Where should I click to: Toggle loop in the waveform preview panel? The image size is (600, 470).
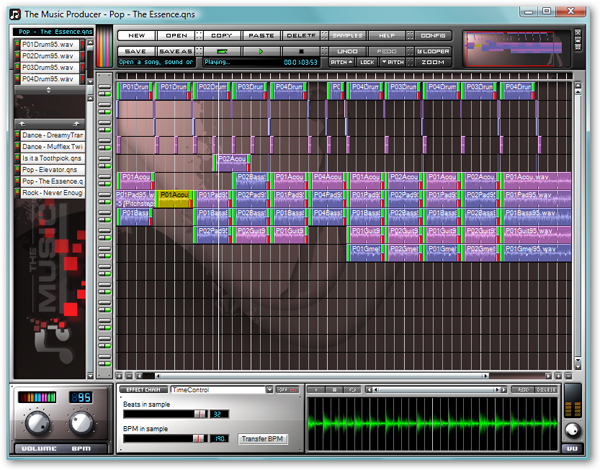coord(352,390)
